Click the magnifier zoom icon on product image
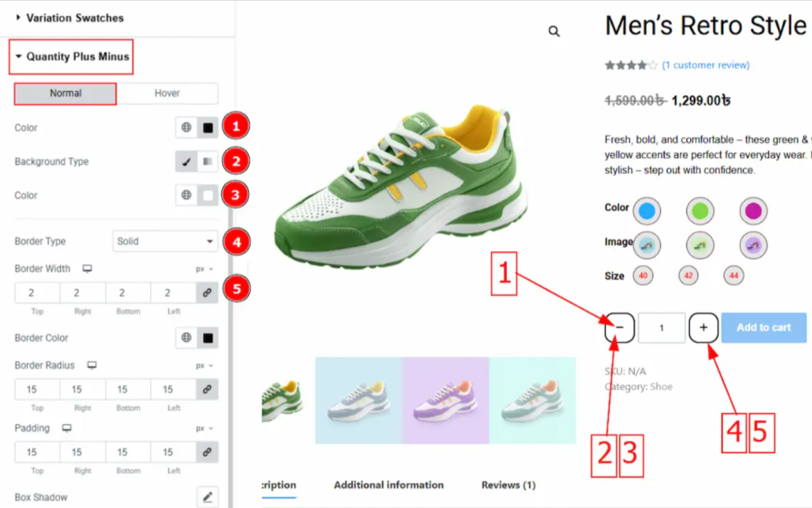The width and height of the screenshot is (812, 508). tap(553, 32)
